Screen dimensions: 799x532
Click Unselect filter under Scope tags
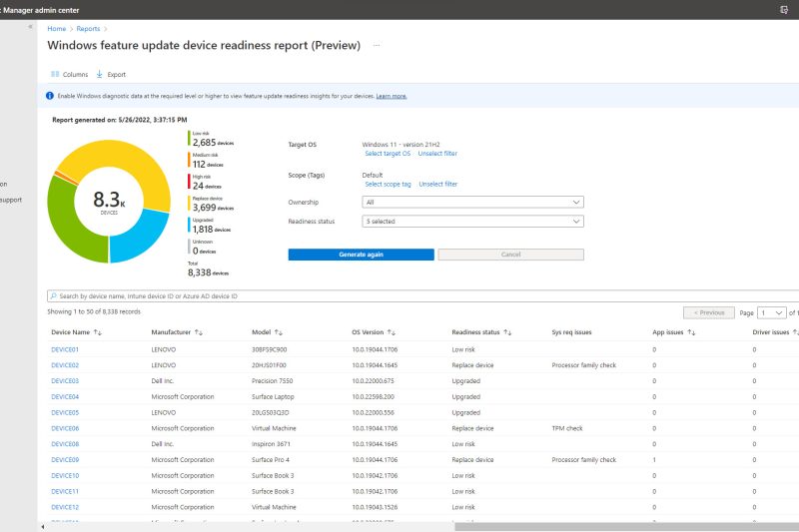[x=438, y=184]
